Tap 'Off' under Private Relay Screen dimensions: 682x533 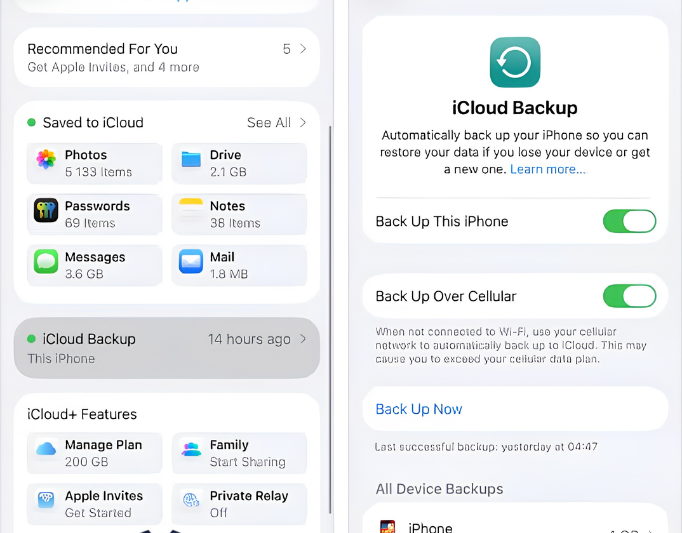pos(218,513)
